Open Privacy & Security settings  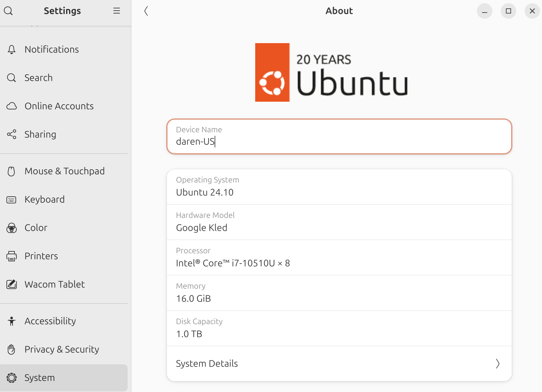[64, 350]
